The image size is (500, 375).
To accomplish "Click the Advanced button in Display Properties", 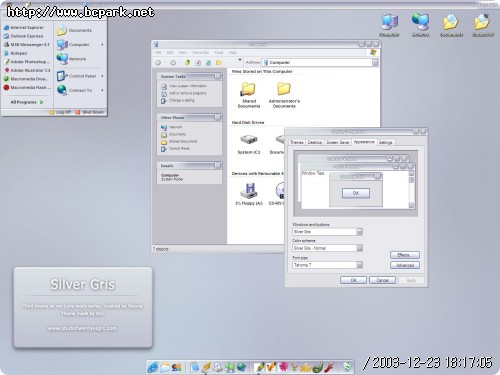I will coord(405,266).
